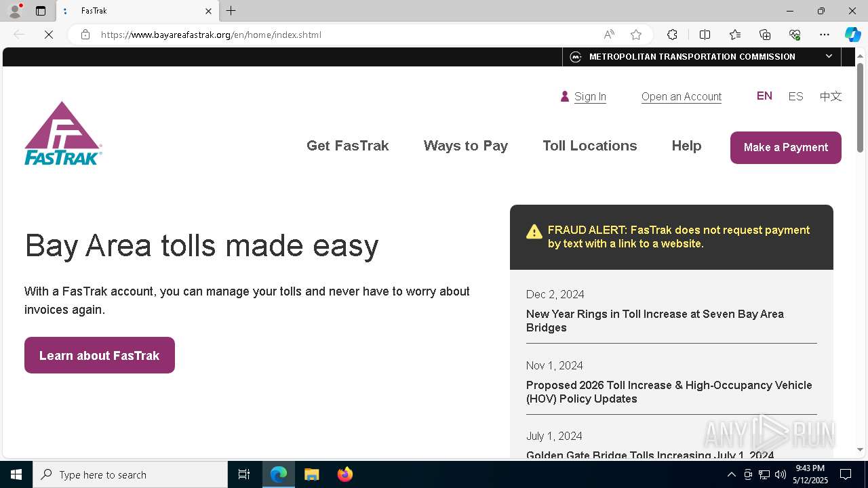The width and height of the screenshot is (868, 488).
Task: Click the Type here to search box
Action: [x=130, y=474]
